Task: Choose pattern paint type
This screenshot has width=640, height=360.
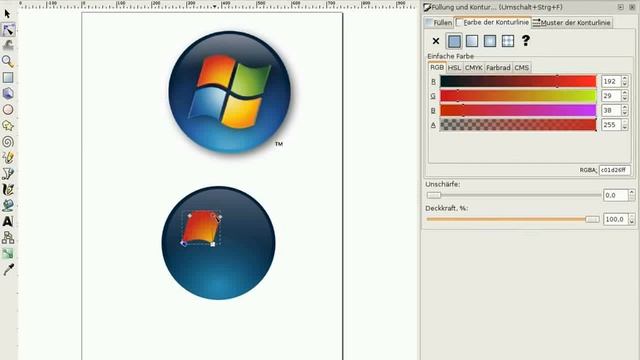Action: tap(508, 41)
